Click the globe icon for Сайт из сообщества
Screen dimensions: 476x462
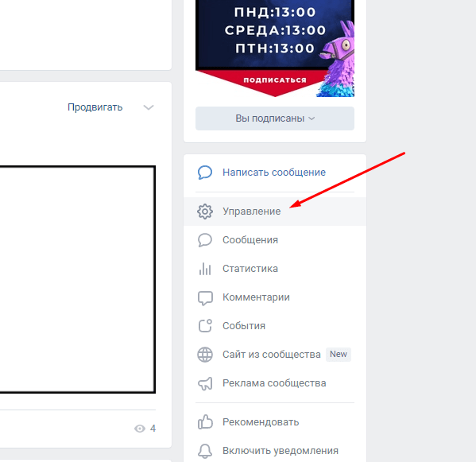[x=205, y=355]
